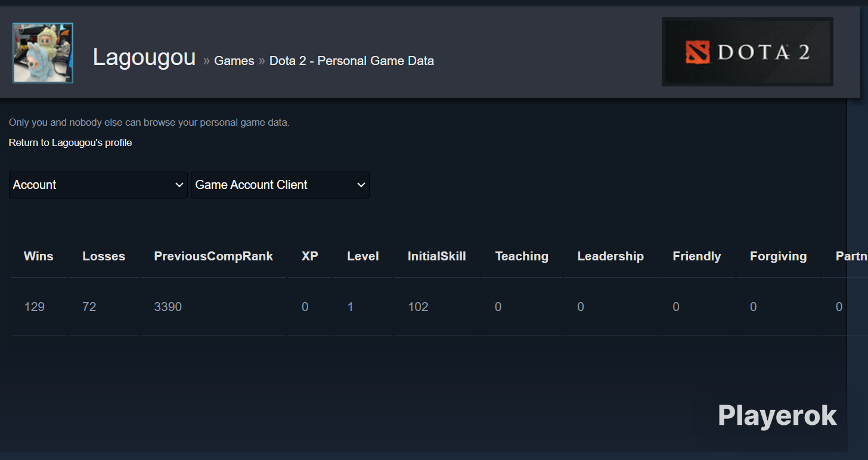868x460 pixels.
Task: Click the privacy notice about personal game data
Action: click(149, 123)
